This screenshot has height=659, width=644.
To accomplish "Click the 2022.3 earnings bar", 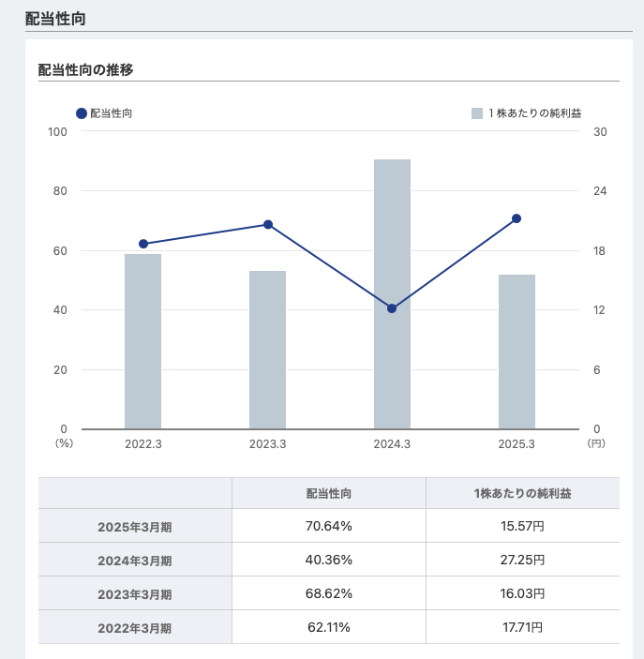I will coord(142,341).
